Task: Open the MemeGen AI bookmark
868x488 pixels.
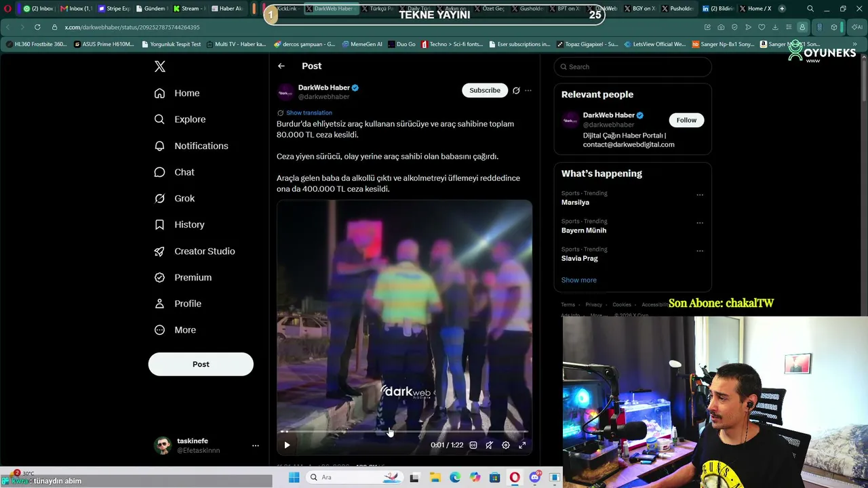Action: coord(362,44)
